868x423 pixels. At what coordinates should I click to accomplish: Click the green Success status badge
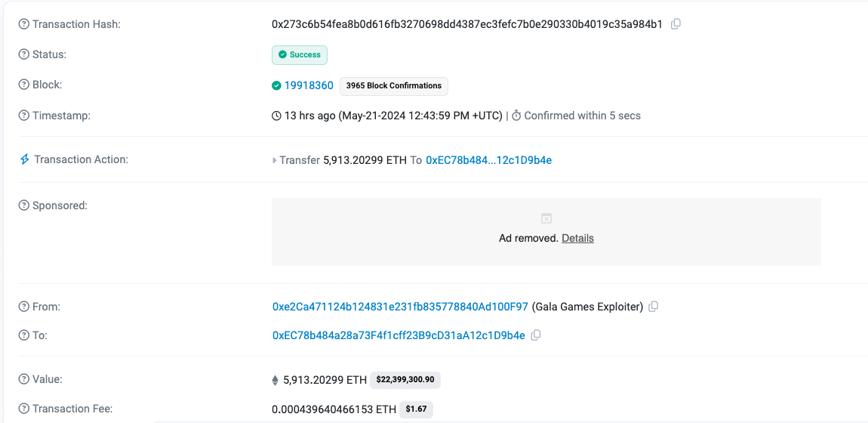point(300,54)
